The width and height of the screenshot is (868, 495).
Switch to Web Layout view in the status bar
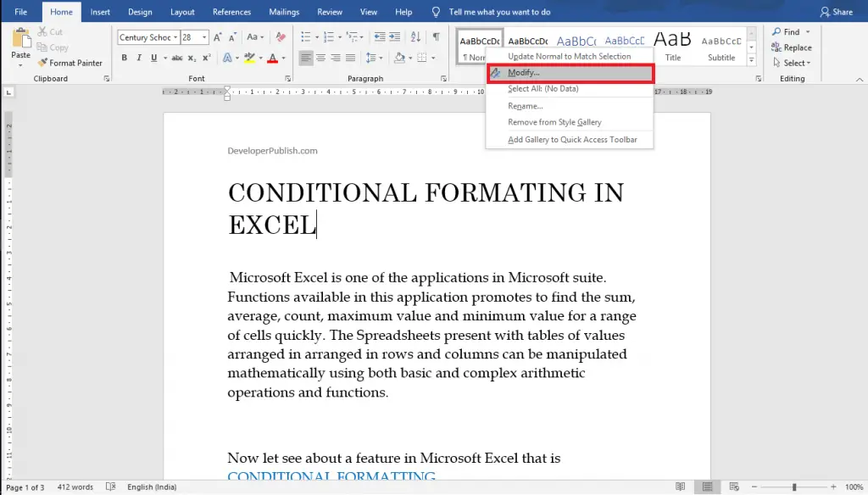click(734, 487)
